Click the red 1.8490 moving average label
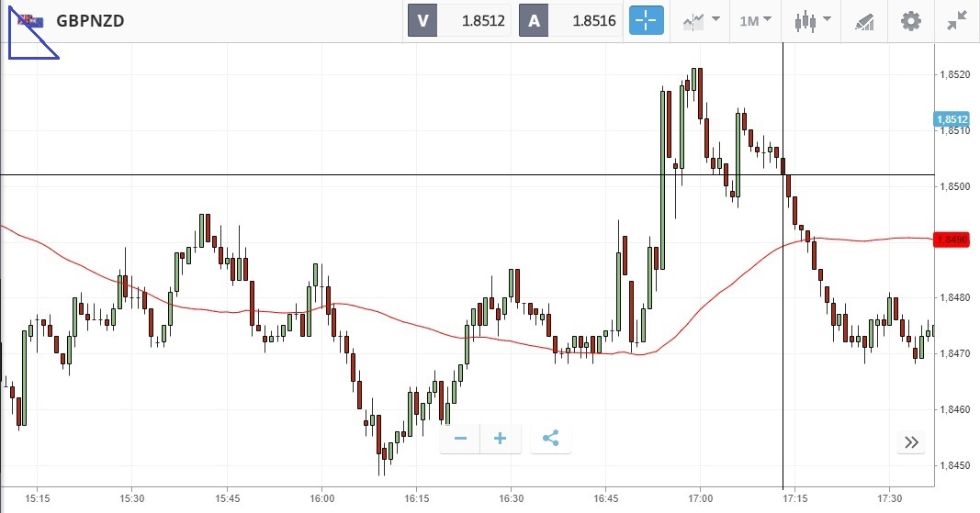The image size is (980, 513). point(952,240)
